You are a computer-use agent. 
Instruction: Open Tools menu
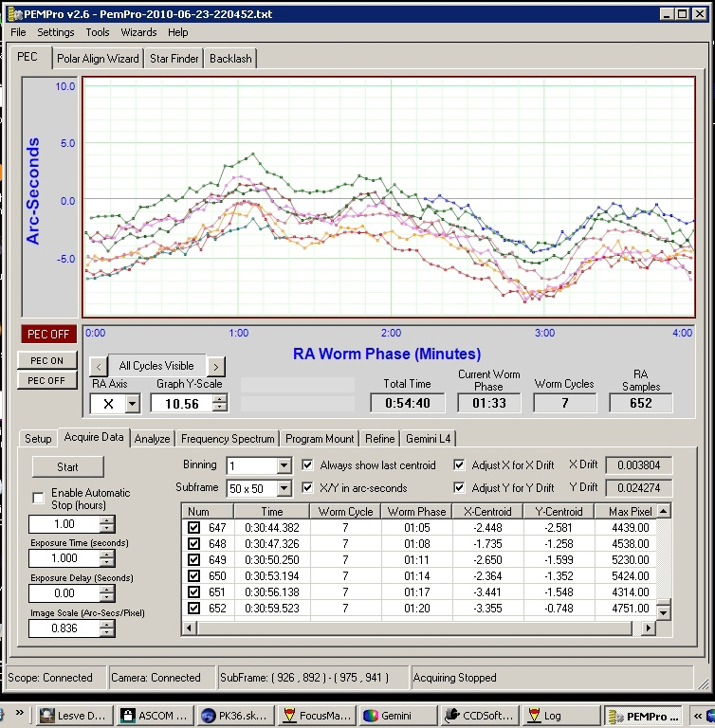click(97, 32)
